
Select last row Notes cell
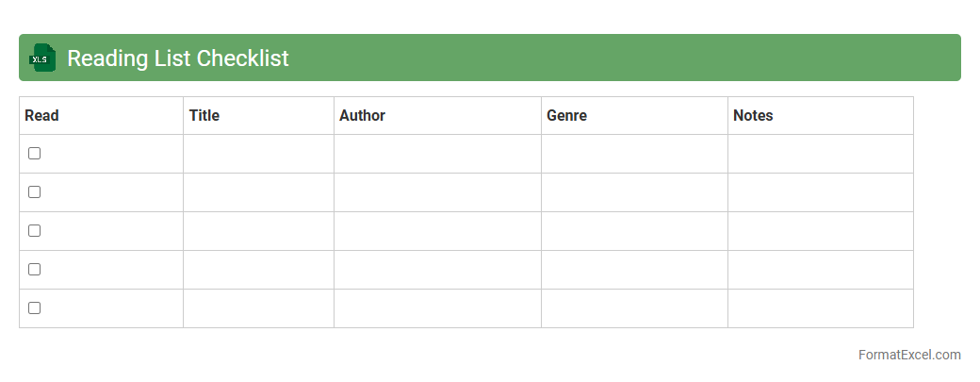[x=820, y=308]
